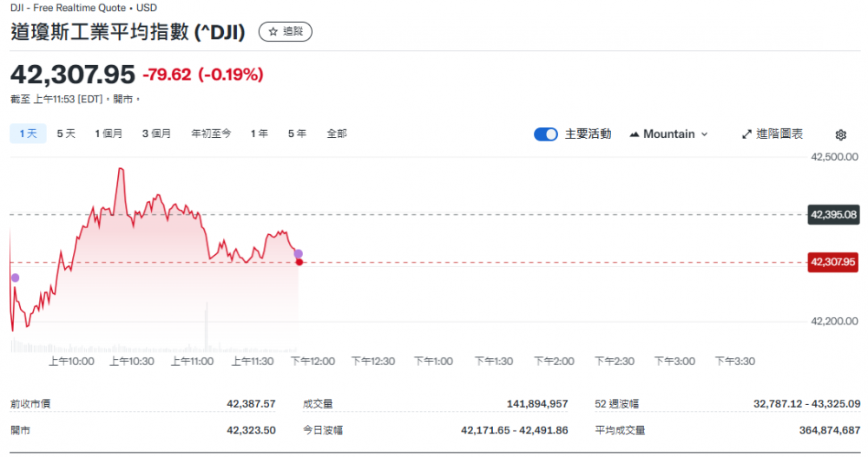The width and height of the screenshot is (868, 457).
Task: Select the 1個月 range tab
Action: [108, 134]
